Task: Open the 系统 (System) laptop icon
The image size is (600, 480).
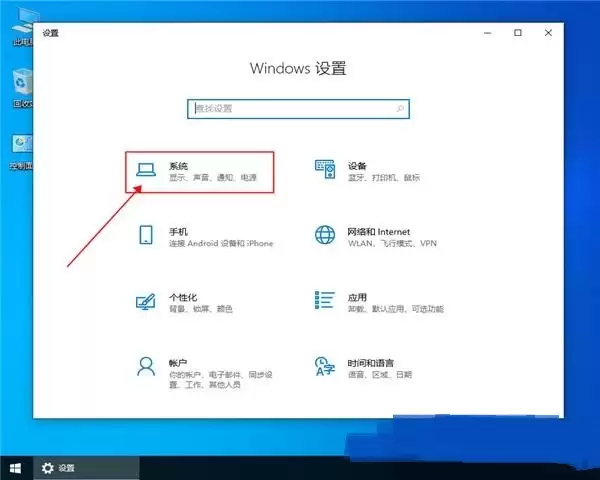Action: [x=146, y=170]
